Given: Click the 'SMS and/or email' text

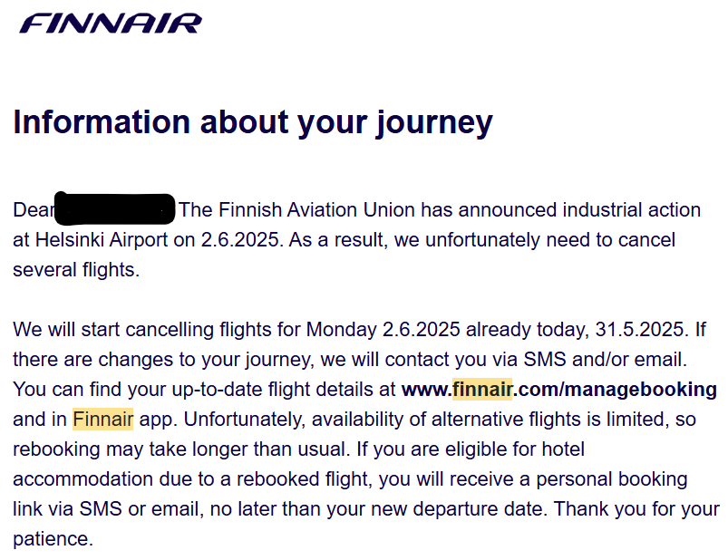Looking at the screenshot, I should click(x=605, y=360).
